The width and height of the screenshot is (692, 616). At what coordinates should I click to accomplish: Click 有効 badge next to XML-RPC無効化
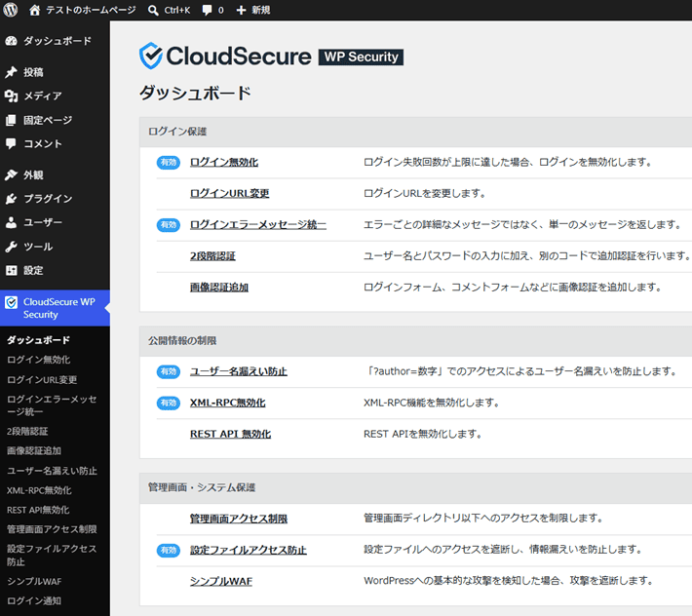click(169, 403)
